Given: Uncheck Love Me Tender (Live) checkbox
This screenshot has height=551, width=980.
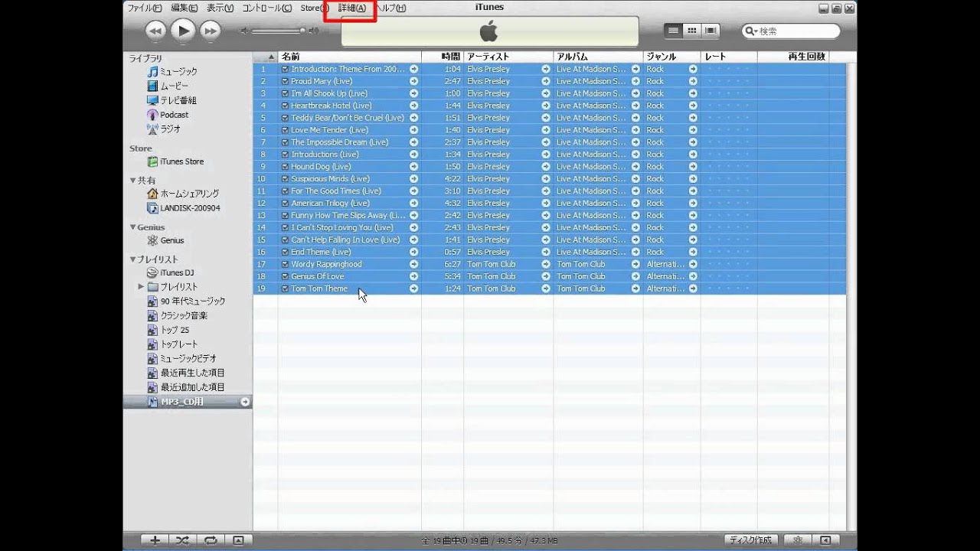Looking at the screenshot, I should click(x=285, y=130).
